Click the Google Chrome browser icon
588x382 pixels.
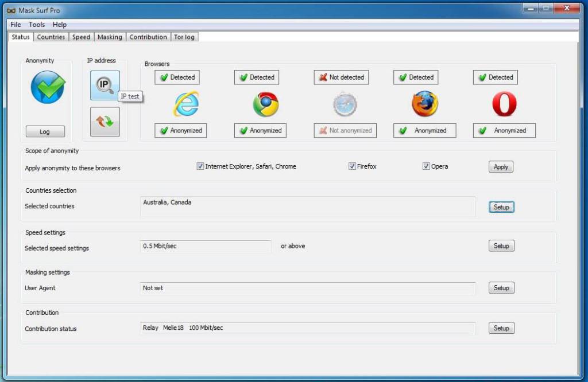pyautogui.click(x=265, y=104)
